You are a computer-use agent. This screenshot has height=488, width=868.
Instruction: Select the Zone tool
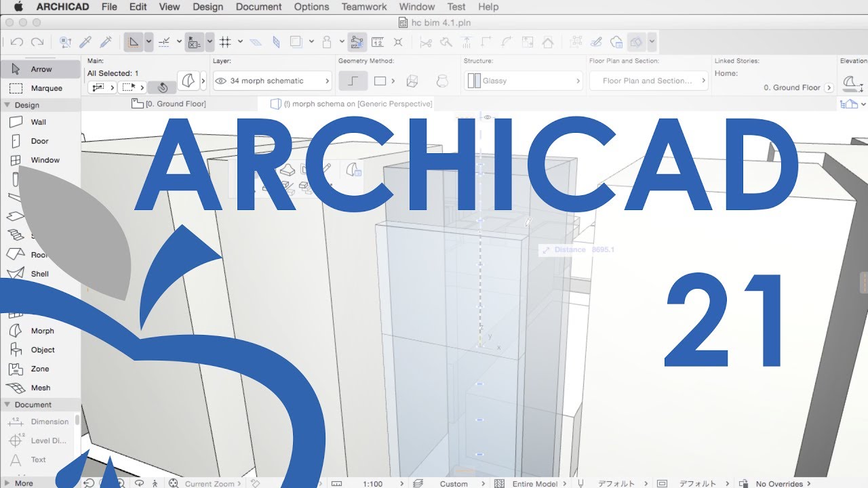(41, 369)
